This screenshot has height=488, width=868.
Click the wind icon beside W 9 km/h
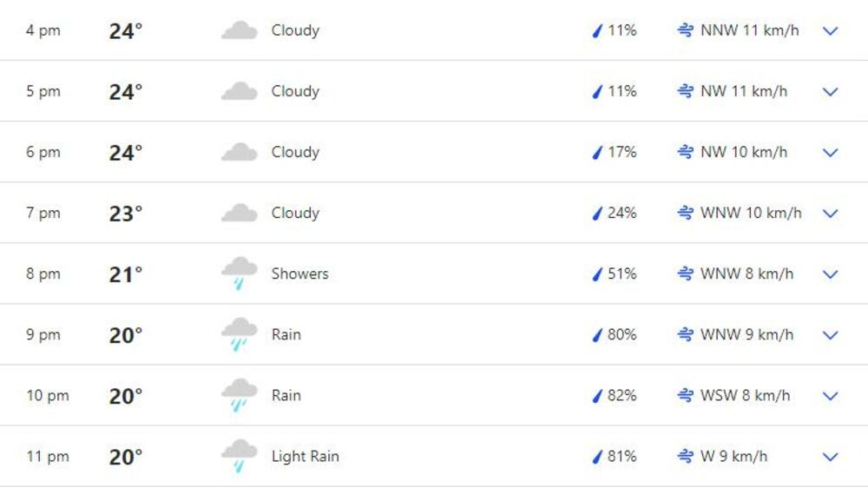[x=685, y=457]
